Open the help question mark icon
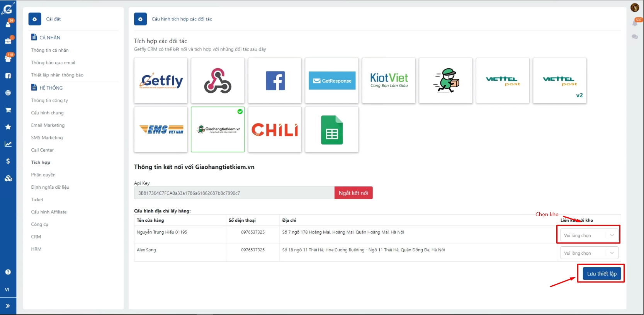 pos(8,272)
